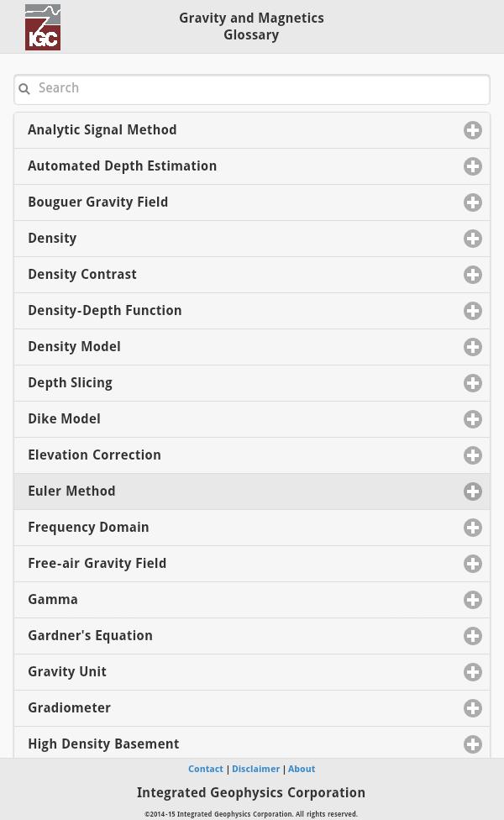504x820 pixels.
Task: Click the plus icon for Gravity Unit
Action: click(x=473, y=671)
